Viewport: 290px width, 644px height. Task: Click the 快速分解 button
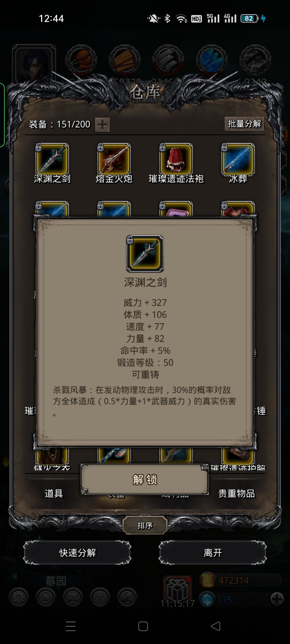pos(77,552)
